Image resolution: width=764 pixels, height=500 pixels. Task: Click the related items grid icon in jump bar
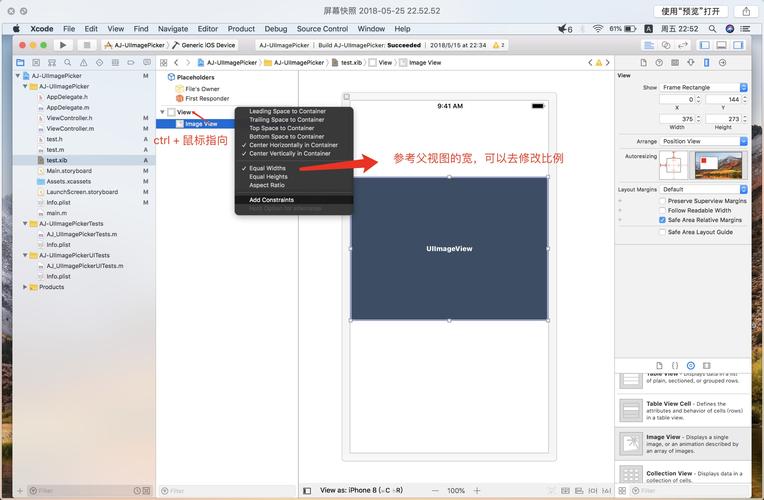click(x=163, y=62)
